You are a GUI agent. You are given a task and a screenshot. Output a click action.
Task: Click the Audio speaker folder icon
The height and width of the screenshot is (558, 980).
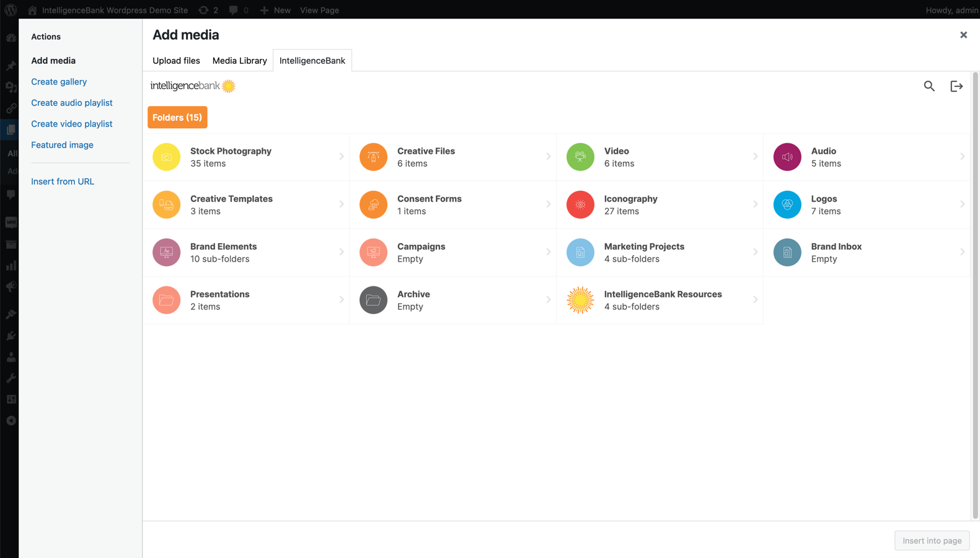(787, 157)
